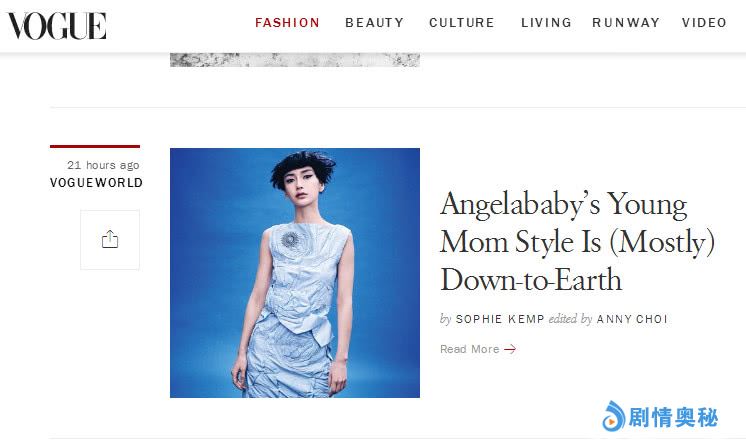
Task: Click the share icon under VOGUEWORLD
Action: click(x=110, y=240)
